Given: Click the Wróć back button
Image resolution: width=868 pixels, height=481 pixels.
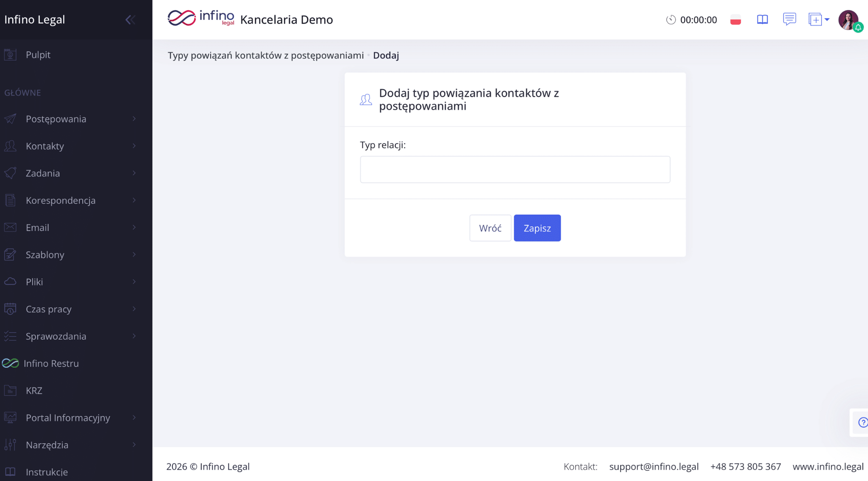Looking at the screenshot, I should tap(490, 228).
